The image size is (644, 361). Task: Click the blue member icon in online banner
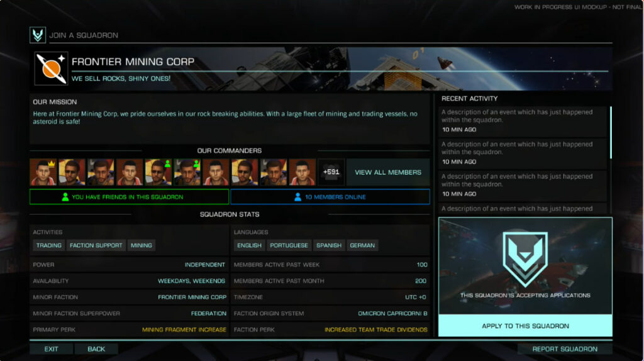pos(297,197)
